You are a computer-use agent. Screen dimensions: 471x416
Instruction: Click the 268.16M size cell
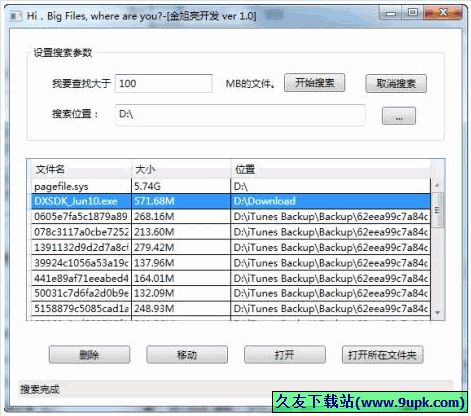[x=181, y=217]
